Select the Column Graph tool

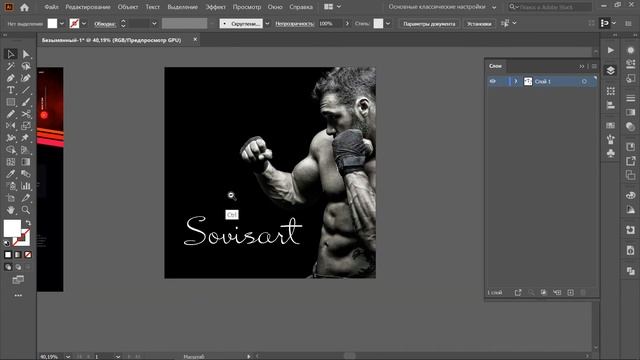click(26, 186)
